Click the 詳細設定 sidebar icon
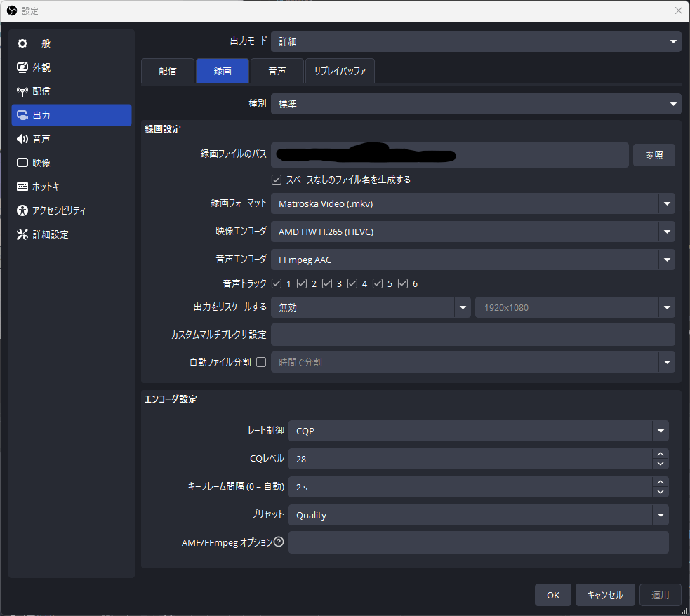This screenshot has width=690, height=616. (49, 234)
